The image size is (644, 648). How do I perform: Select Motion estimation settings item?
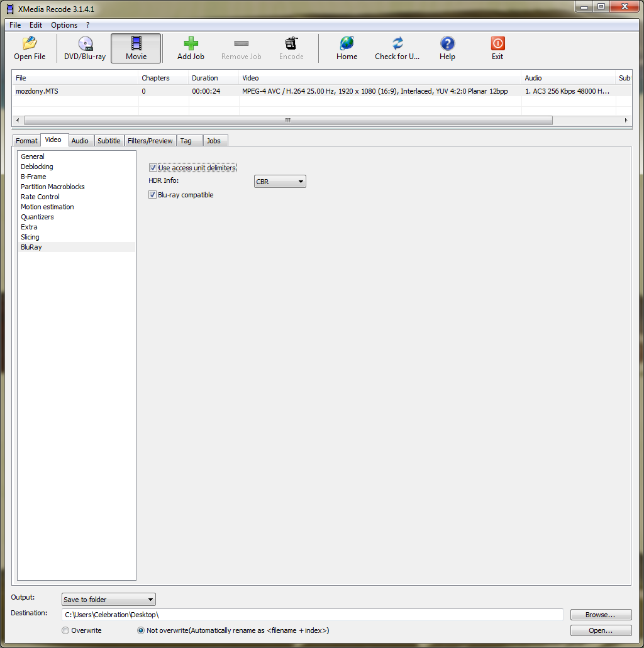tap(77, 207)
